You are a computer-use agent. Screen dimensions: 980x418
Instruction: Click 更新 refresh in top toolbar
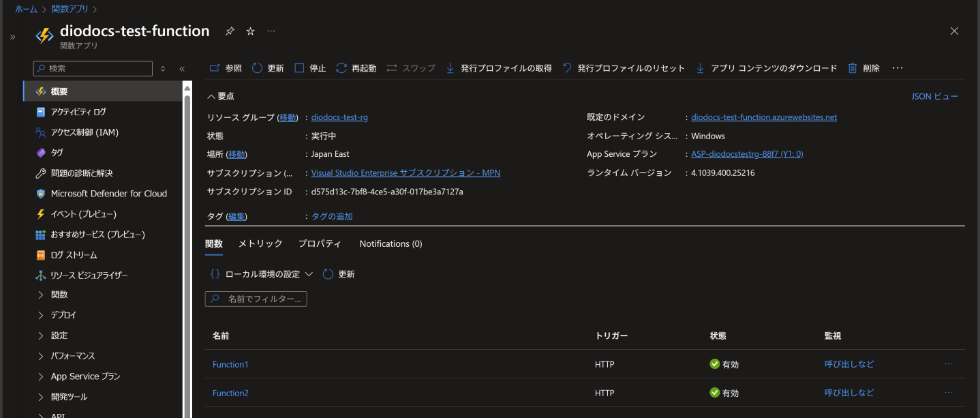[268, 68]
